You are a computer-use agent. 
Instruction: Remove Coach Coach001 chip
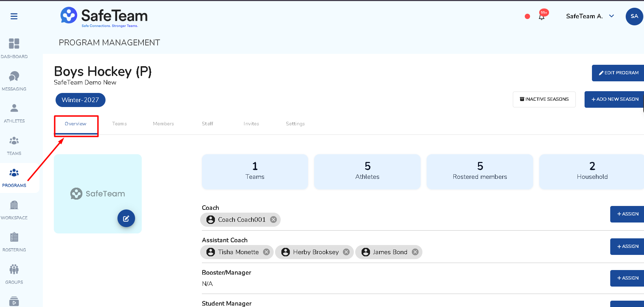click(273, 220)
